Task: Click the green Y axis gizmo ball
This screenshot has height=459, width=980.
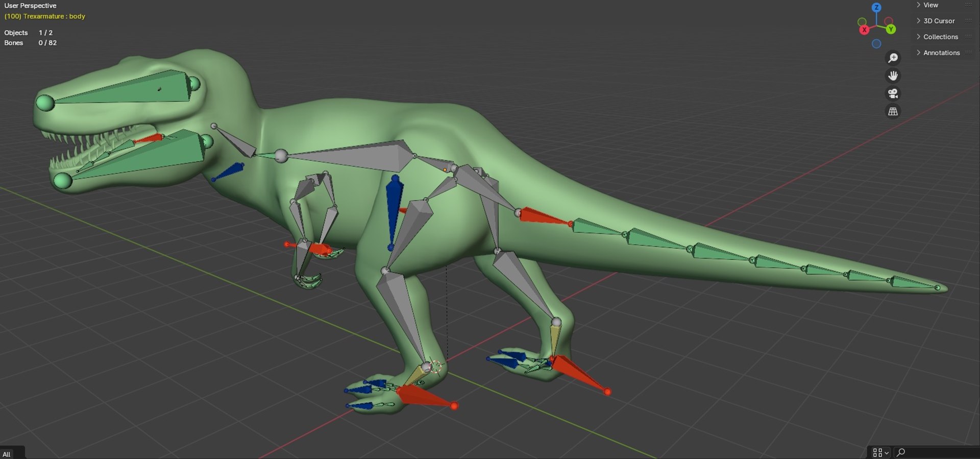Action: (x=891, y=29)
